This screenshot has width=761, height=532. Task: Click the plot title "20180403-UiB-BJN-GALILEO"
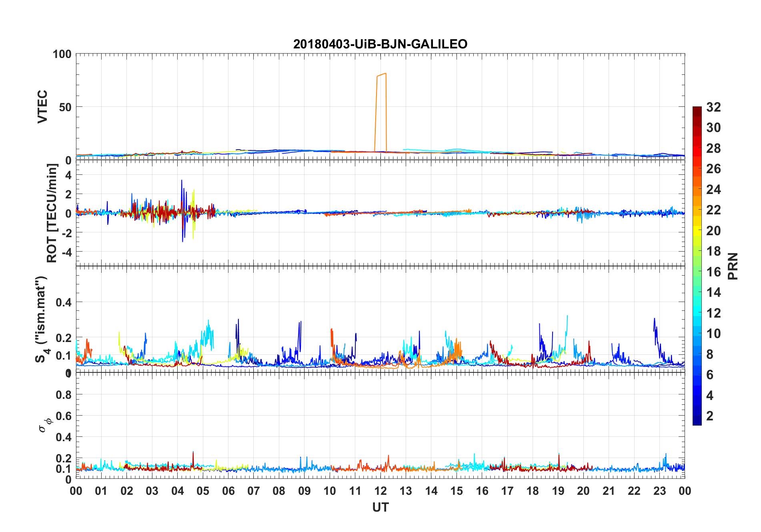[380, 44]
